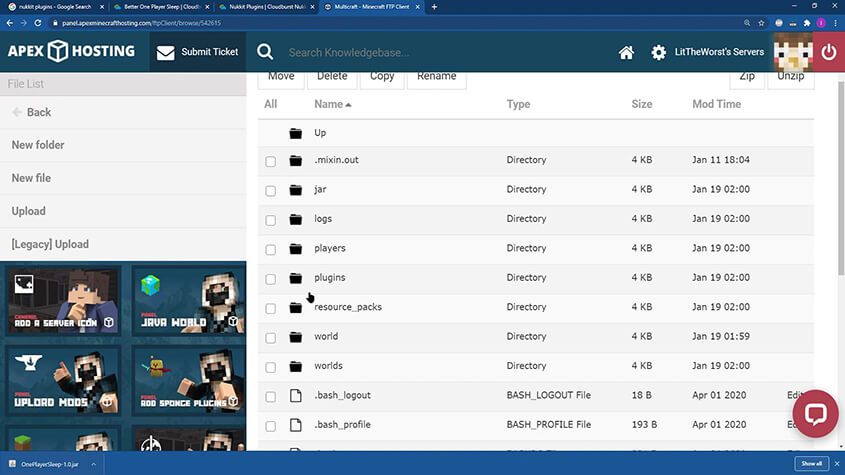The height and width of the screenshot is (475, 845).
Task: Click the Copy button
Action: (382, 78)
